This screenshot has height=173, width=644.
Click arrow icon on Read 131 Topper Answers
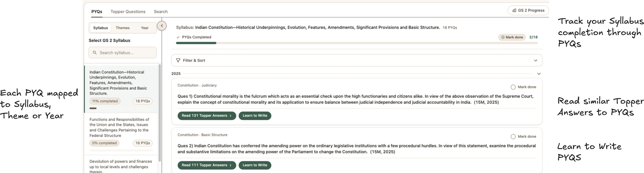click(x=230, y=116)
